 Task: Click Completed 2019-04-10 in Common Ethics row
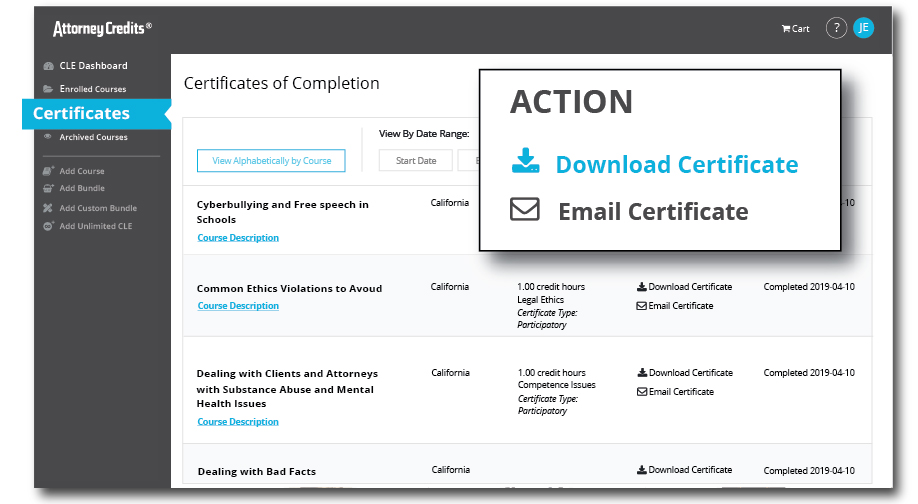click(809, 287)
